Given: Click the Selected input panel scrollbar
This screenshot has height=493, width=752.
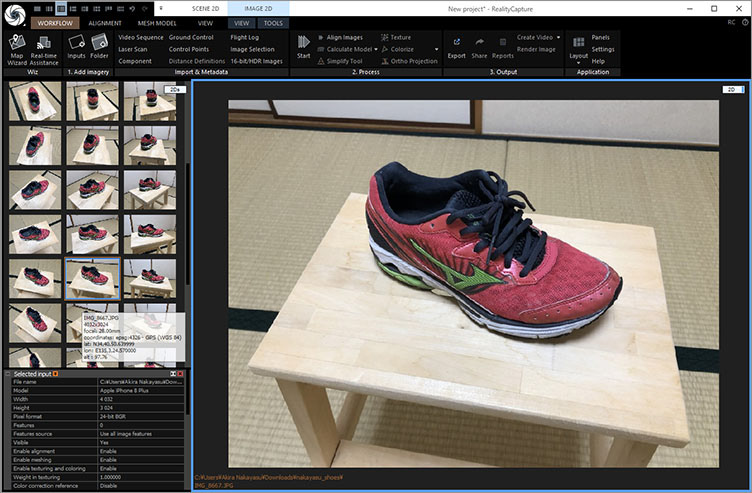Looking at the screenshot, I should click(x=188, y=398).
